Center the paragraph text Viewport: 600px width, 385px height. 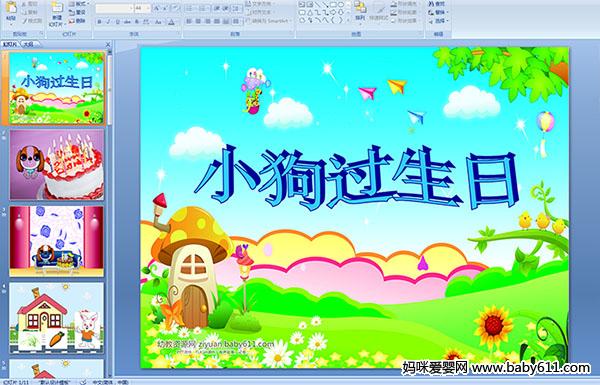pyautogui.click(x=198, y=21)
